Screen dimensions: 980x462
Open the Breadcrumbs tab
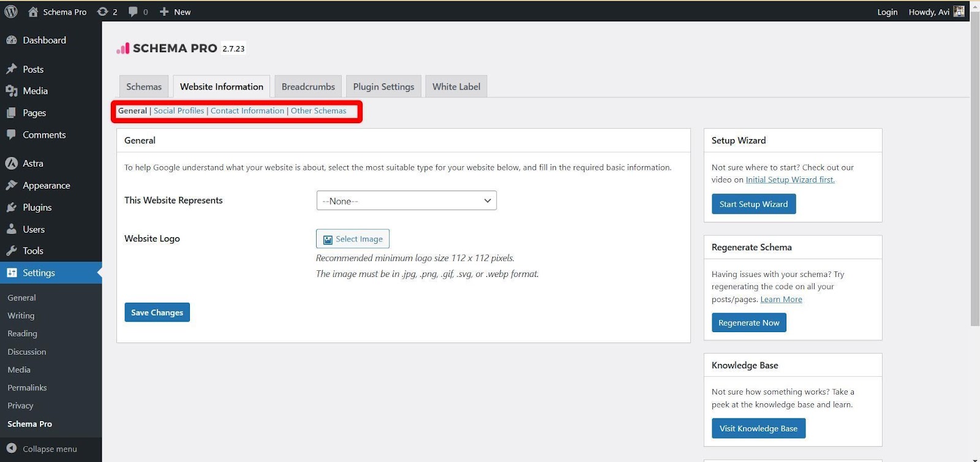(308, 86)
